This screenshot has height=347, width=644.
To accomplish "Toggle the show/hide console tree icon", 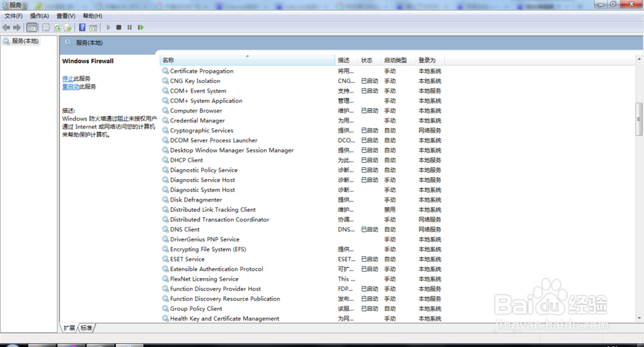I will (32, 28).
